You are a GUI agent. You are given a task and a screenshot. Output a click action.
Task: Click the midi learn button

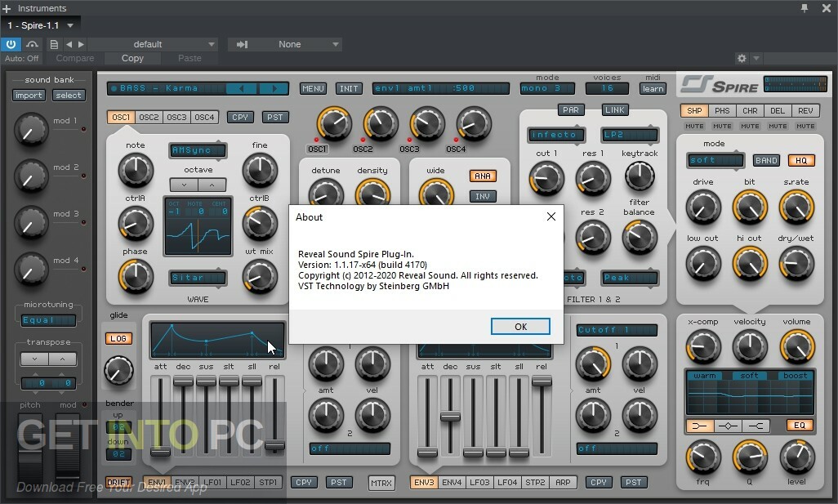point(653,89)
